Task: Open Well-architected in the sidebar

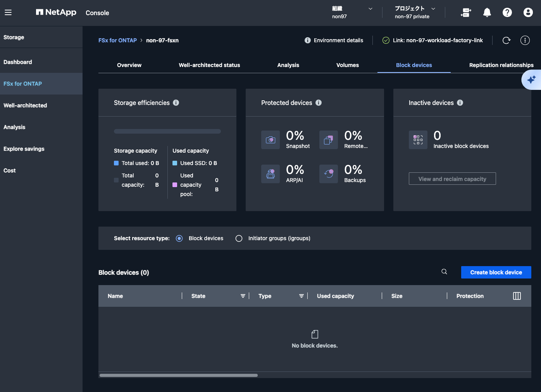Action: (x=41, y=105)
